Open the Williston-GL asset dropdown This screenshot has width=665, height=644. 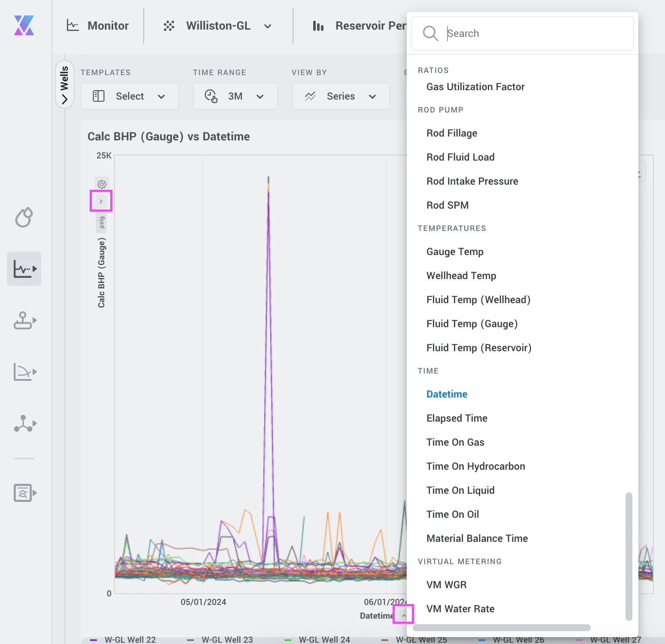pyautogui.click(x=218, y=26)
